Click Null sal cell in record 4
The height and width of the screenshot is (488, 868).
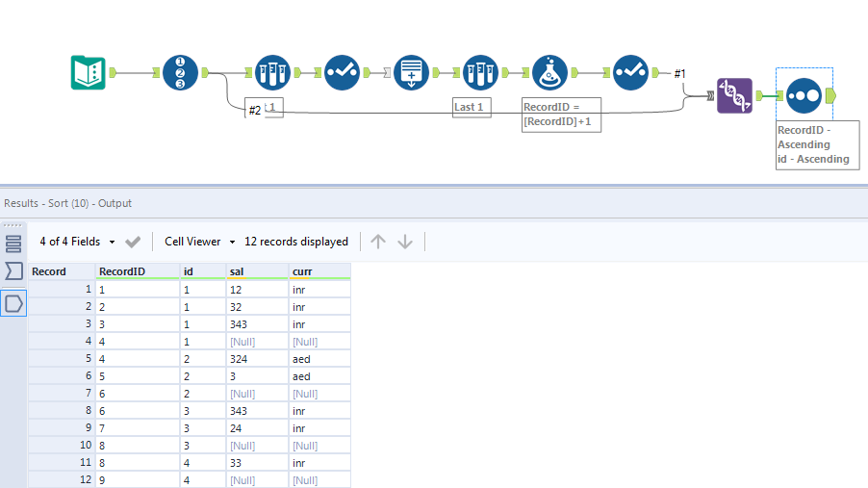click(x=257, y=342)
